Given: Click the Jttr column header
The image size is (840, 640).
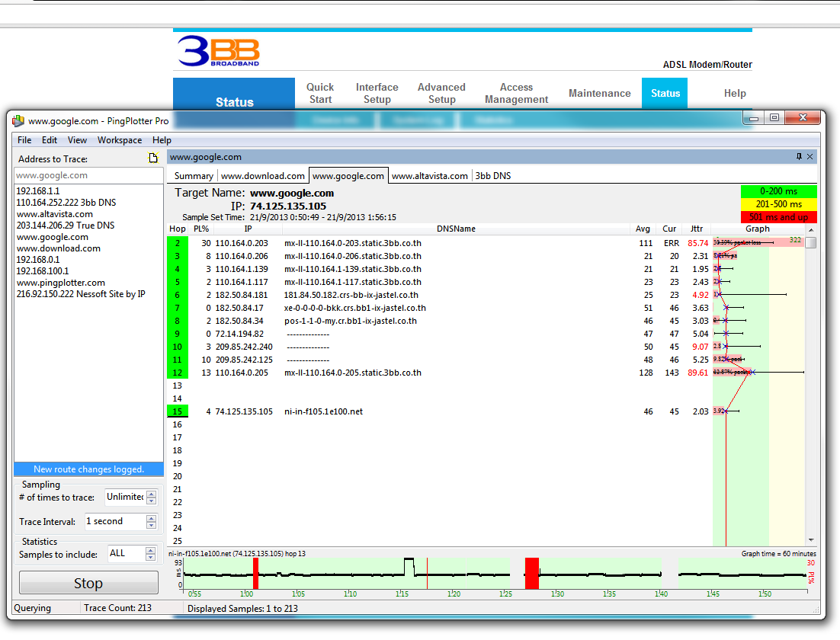Looking at the screenshot, I should [x=697, y=229].
